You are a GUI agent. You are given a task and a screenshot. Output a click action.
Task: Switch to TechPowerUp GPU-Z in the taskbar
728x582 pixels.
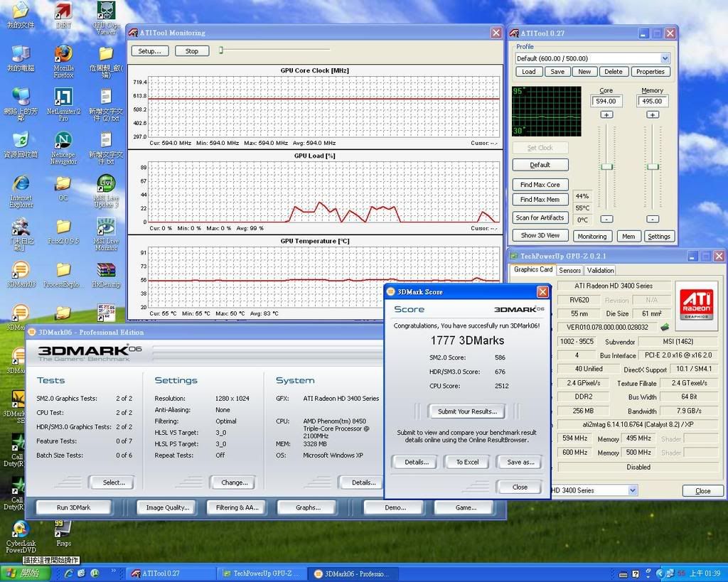[x=262, y=573]
